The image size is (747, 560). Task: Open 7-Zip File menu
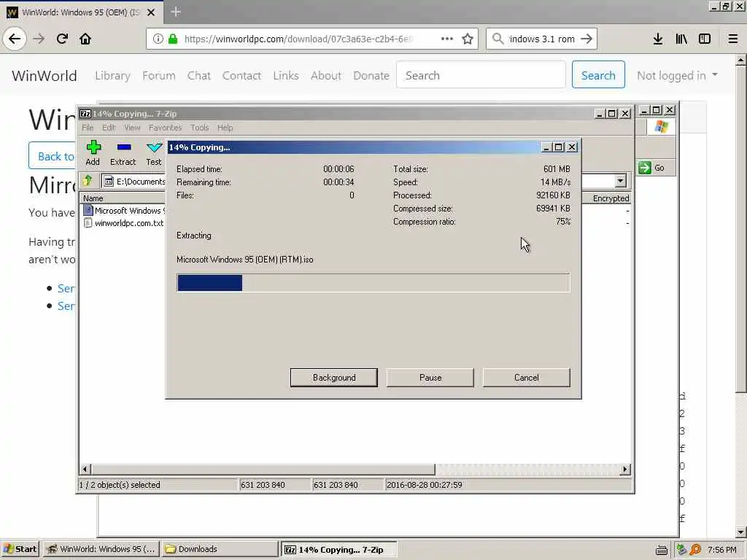coord(88,128)
